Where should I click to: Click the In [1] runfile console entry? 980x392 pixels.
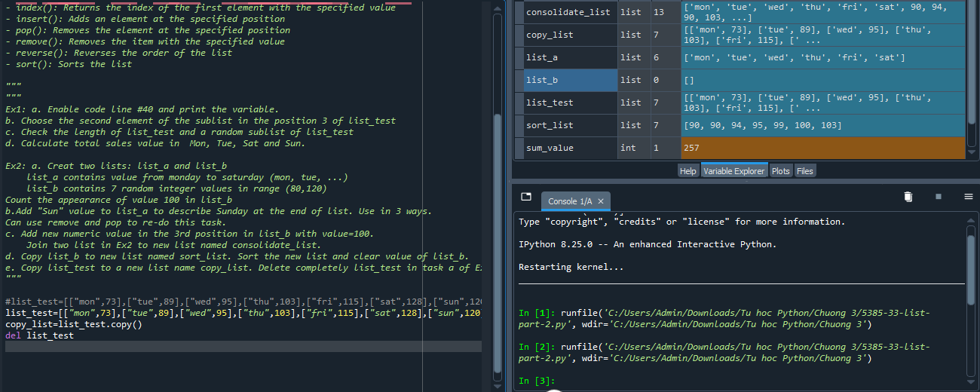pyautogui.click(x=724, y=319)
